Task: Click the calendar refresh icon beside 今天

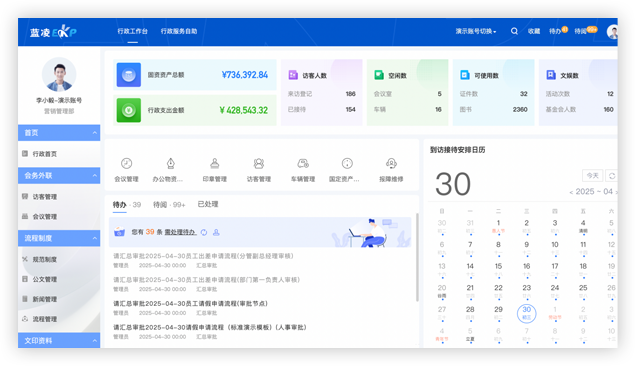Action: (x=612, y=176)
